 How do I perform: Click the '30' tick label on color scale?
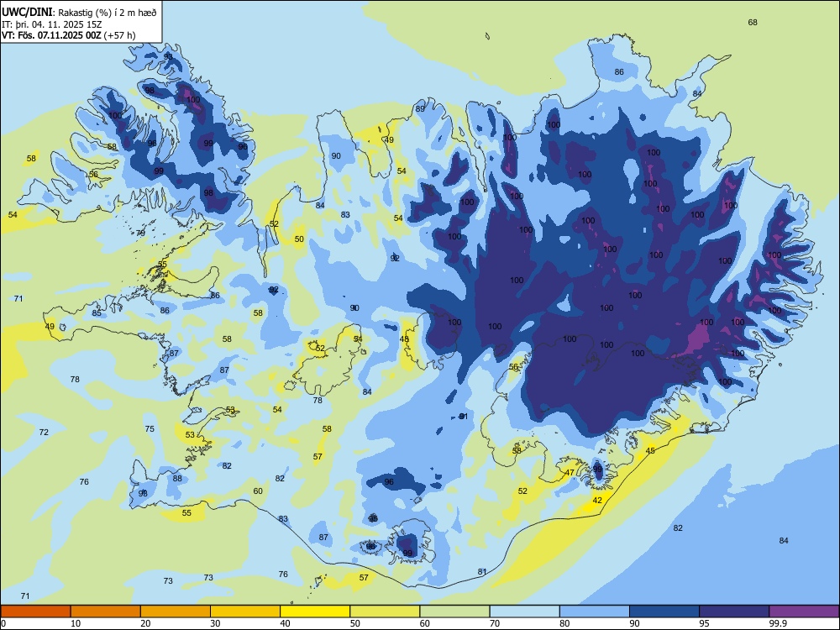(215, 623)
